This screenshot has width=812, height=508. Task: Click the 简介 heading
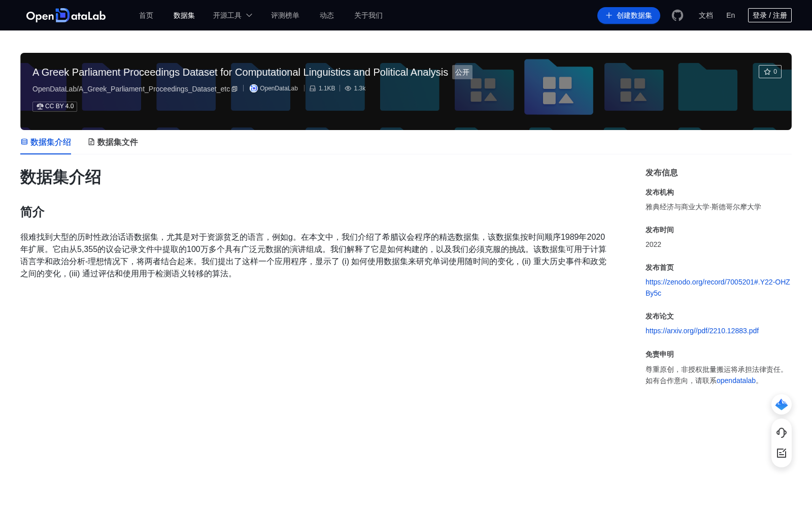(32, 212)
